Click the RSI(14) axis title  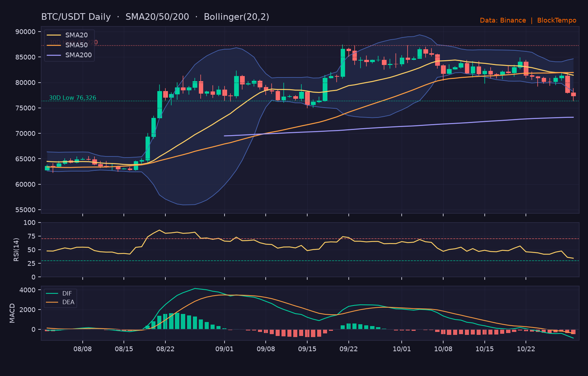pyautogui.click(x=16, y=250)
